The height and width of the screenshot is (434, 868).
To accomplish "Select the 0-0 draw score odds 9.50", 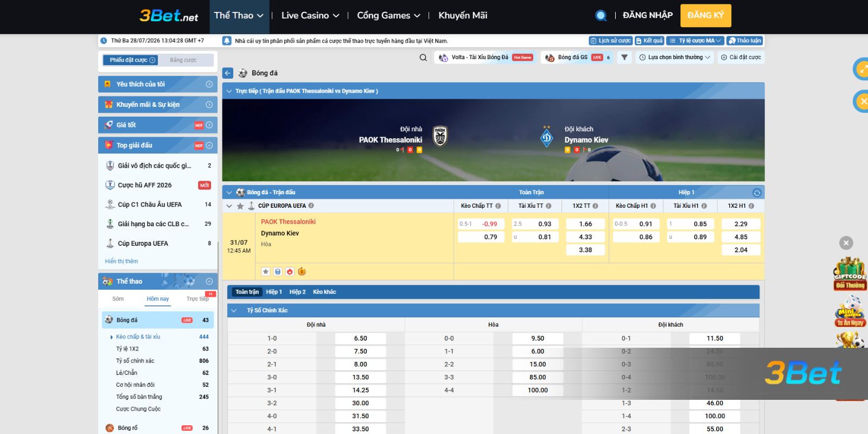I will (538, 339).
